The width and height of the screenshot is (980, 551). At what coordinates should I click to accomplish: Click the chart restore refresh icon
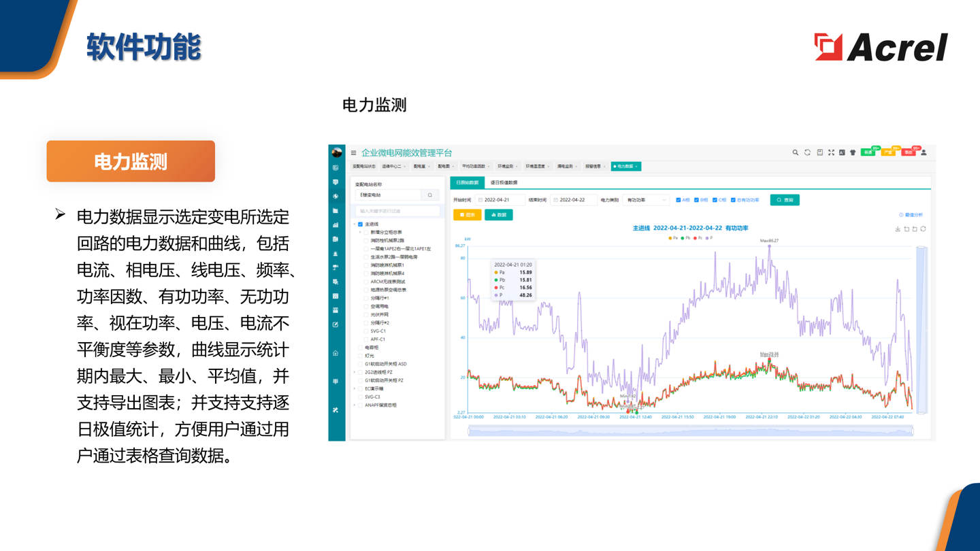[x=923, y=229]
